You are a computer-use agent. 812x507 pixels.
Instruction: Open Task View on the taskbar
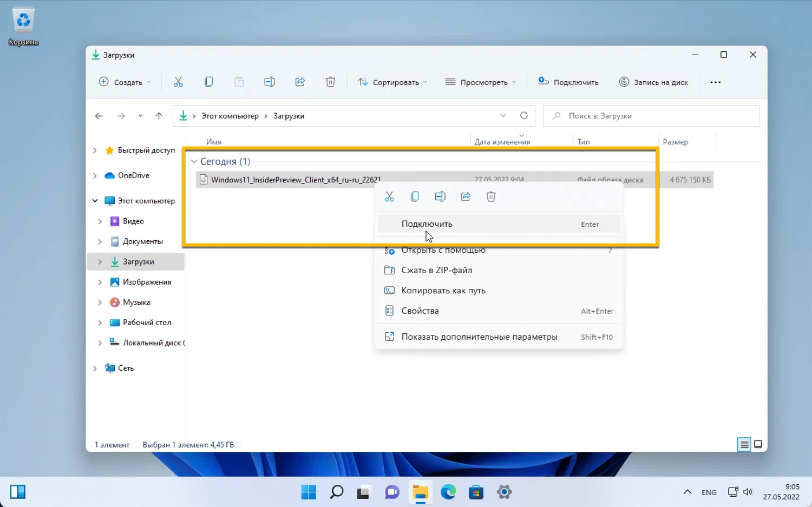click(x=364, y=492)
